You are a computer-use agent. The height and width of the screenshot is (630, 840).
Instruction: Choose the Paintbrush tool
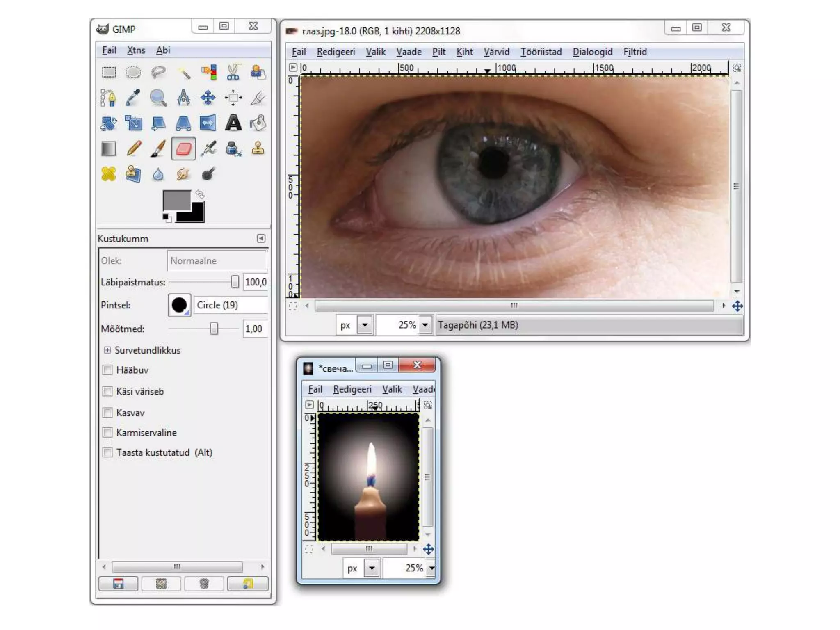click(158, 148)
